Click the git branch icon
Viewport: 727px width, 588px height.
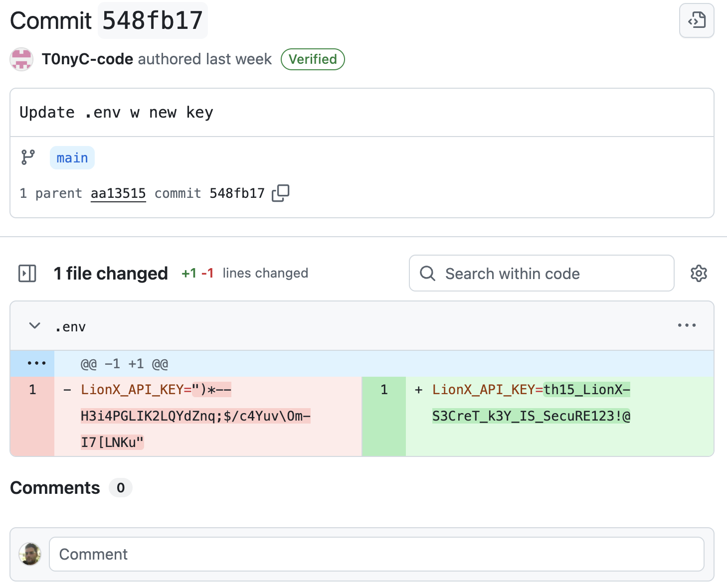[x=28, y=157]
